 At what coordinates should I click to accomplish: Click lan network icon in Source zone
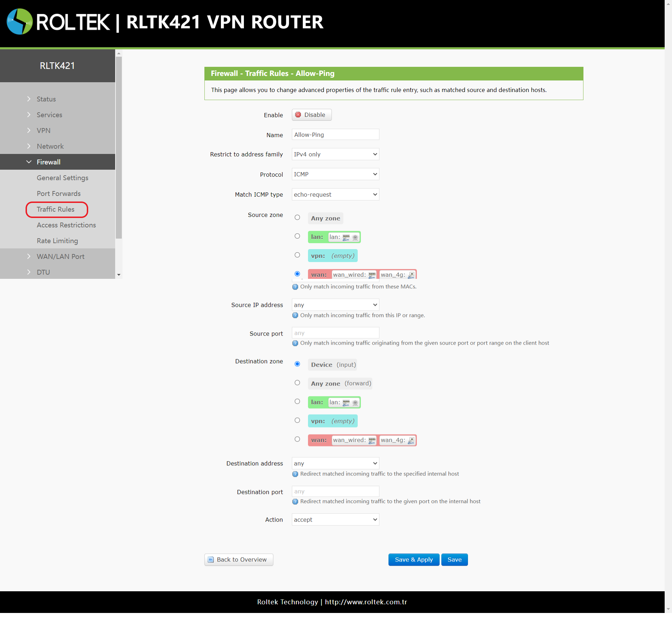(346, 238)
